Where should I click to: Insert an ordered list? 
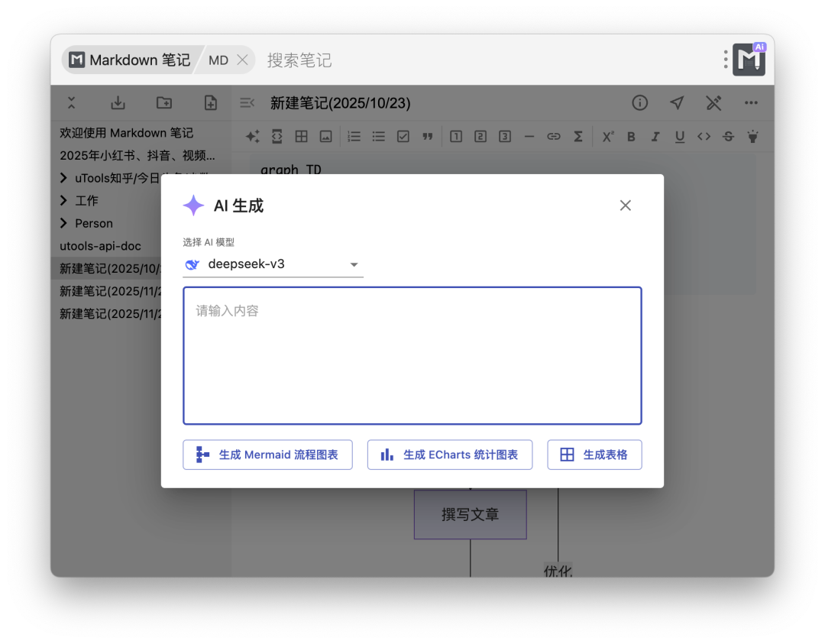(354, 137)
